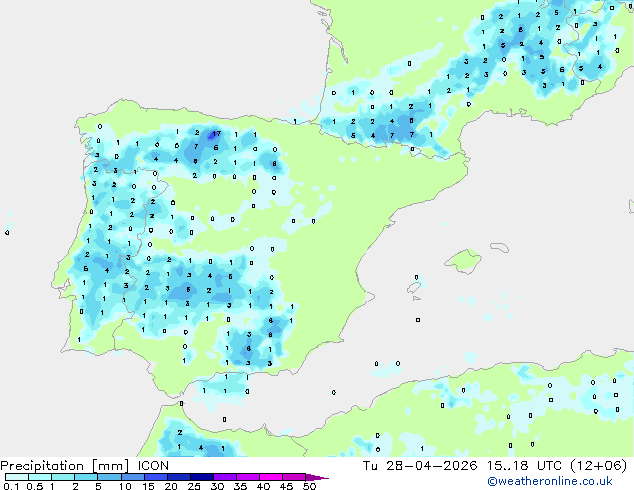Click the 'Tu' weekday label
The image size is (634, 490).
370,466
